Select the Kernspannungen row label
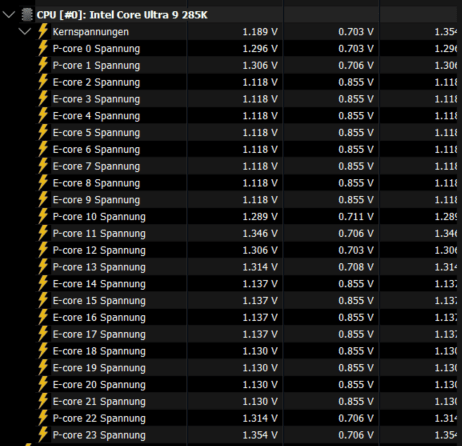 (91, 32)
